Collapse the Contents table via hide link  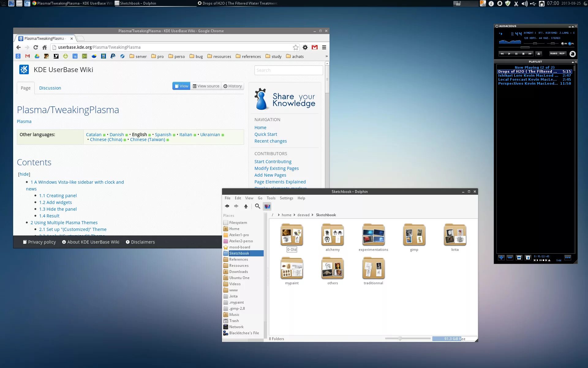click(x=24, y=174)
